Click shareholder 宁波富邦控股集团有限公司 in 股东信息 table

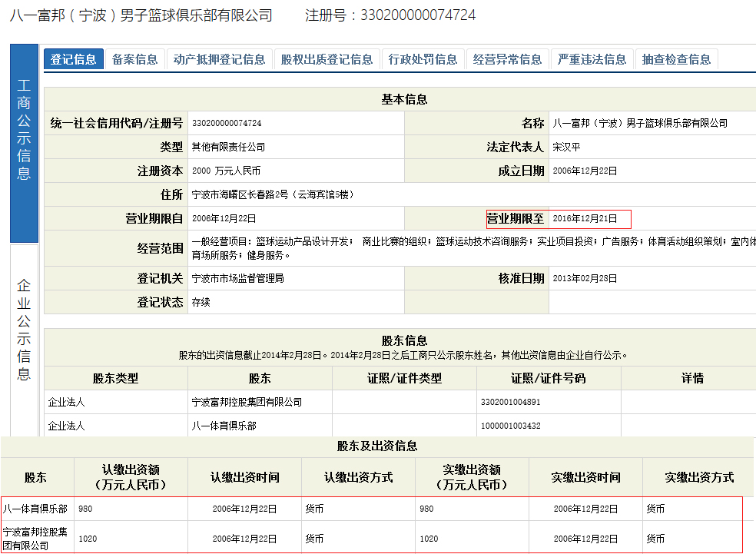(x=247, y=402)
